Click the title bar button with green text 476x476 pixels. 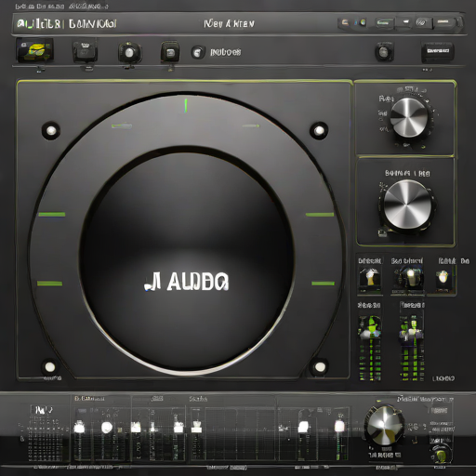(384, 23)
